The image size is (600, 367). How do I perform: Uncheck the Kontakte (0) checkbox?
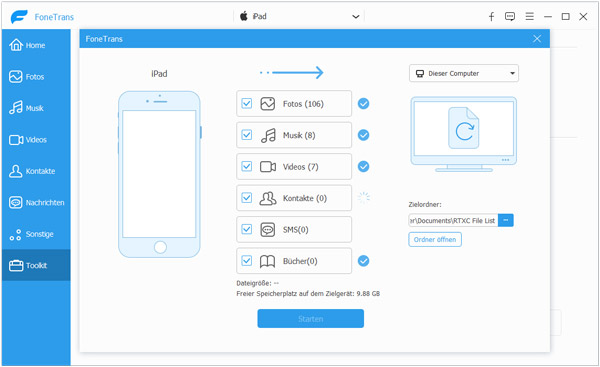(247, 197)
